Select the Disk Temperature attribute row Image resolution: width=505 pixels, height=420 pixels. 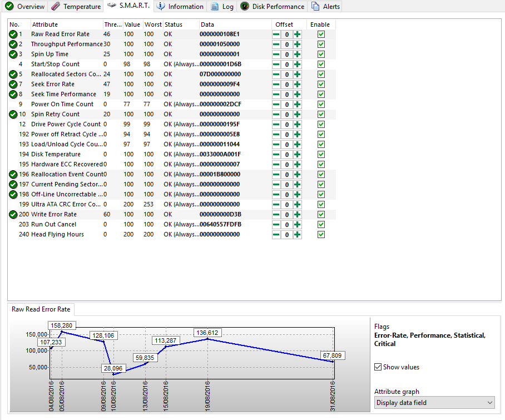[172, 154]
